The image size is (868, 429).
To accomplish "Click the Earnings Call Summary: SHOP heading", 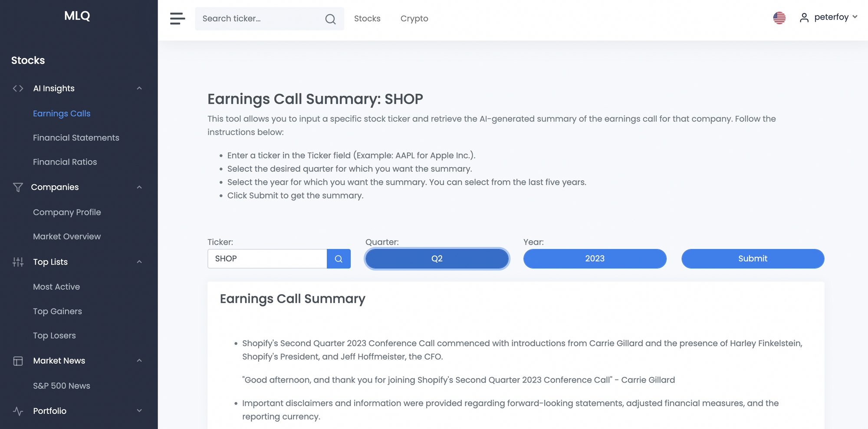I will click(x=315, y=99).
